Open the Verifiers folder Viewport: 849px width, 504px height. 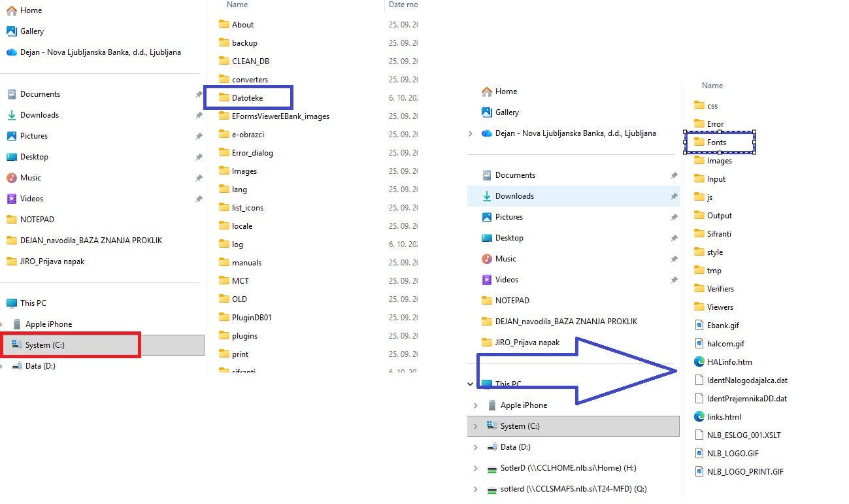pyautogui.click(x=720, y=289)
